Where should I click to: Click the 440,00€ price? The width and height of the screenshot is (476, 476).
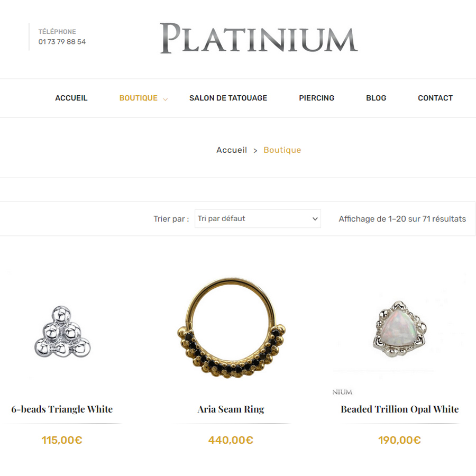tap(231, 440)
